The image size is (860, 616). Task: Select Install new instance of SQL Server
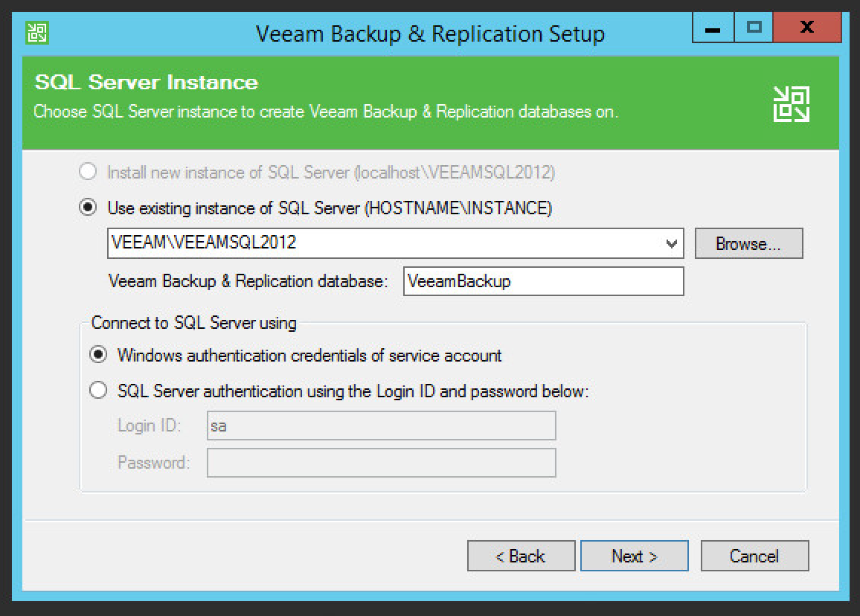click(88, 173)
